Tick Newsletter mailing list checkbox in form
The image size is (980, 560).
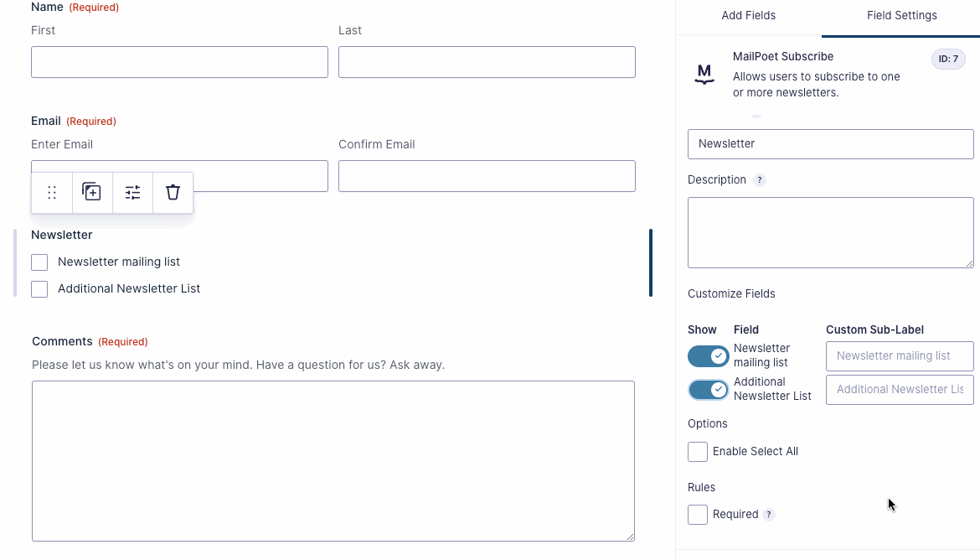pyautogui.click(x=39, y=262)
